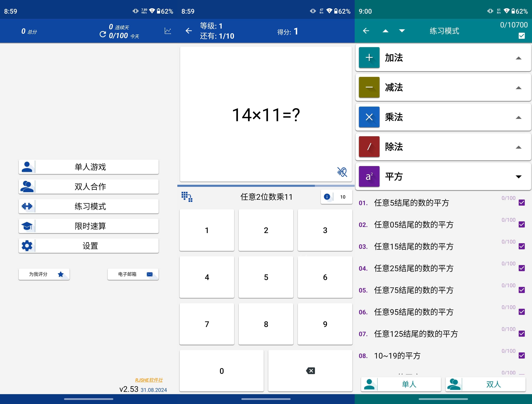This screenshot has width=532, height=404.
Task: Uncheck 08. 10~19的平方
Action: 522,355
